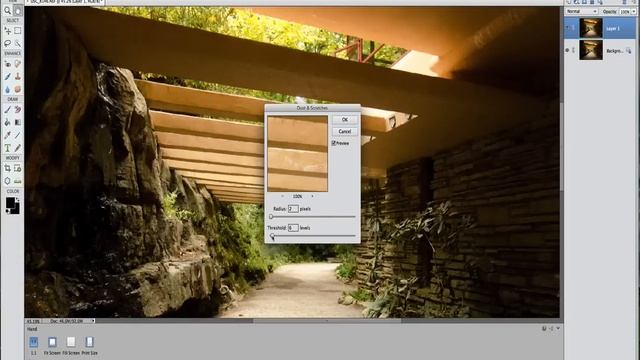
Task: Toggle link column for Layer 1
Action: click(573, 28)
